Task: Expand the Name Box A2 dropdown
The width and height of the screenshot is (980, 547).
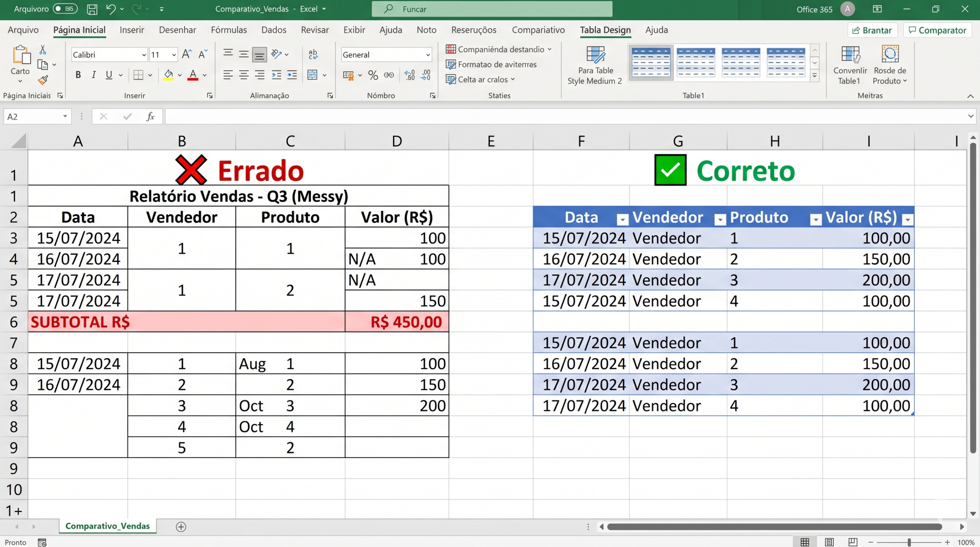Action: [x=65, y=116]
